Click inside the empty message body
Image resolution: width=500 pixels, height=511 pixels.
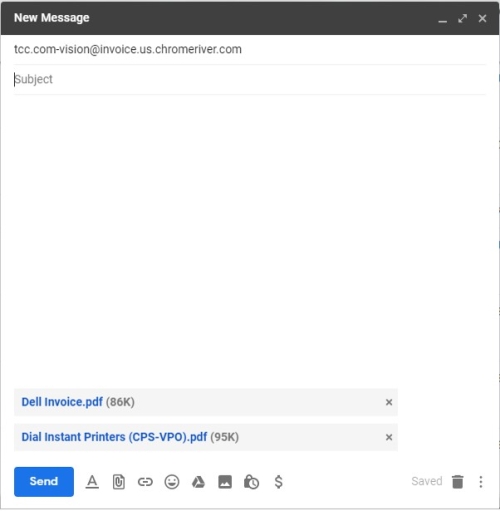coord(250,240)
